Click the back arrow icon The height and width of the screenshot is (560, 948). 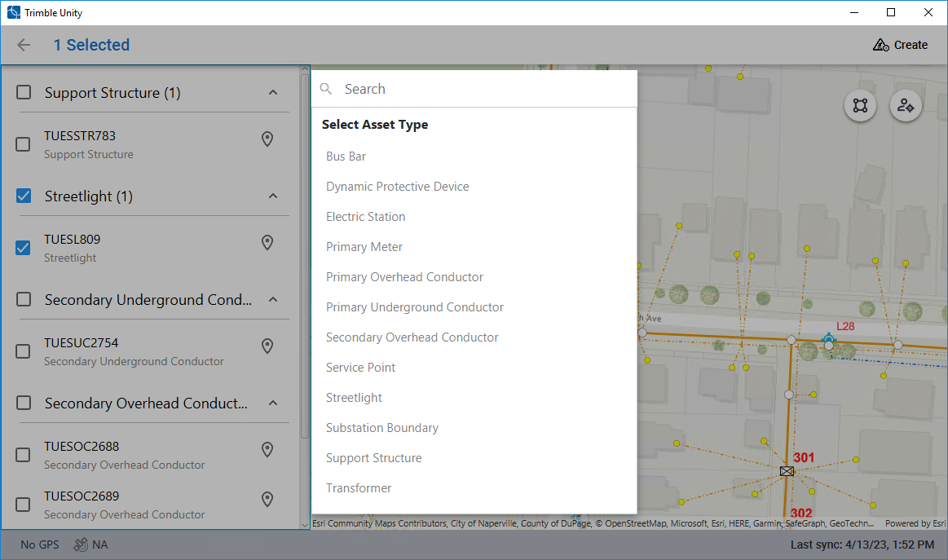(24, 45)
